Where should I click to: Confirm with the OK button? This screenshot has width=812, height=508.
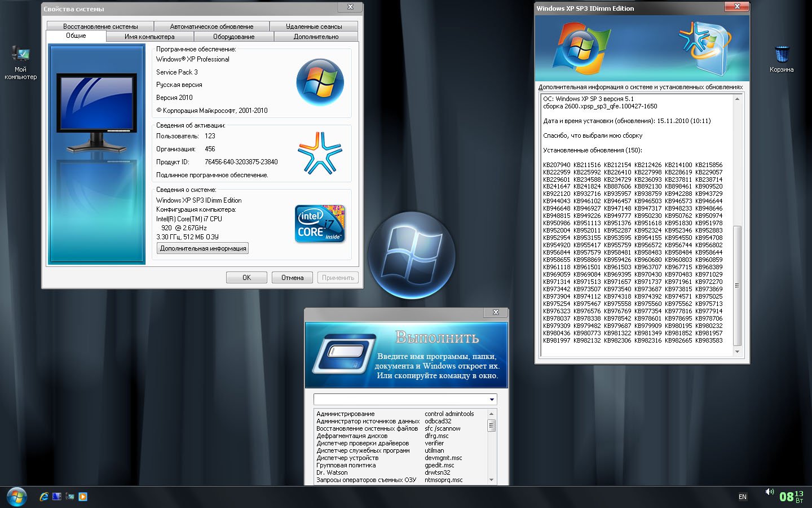pos(246,277)
